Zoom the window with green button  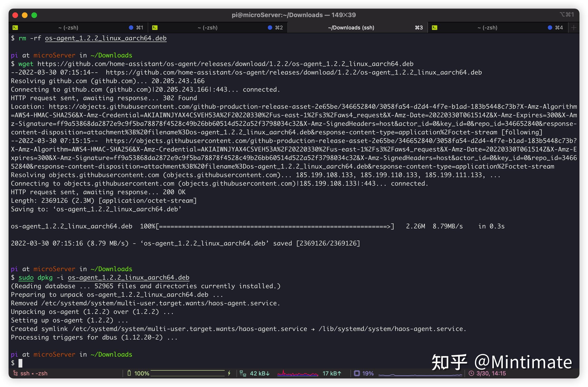click(x=34, y=15)
